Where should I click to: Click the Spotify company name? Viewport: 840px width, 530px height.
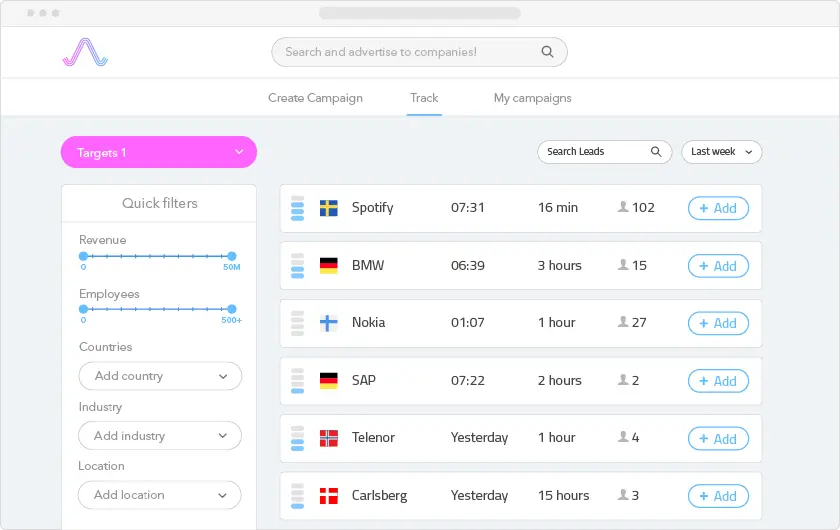coord(372,208)
